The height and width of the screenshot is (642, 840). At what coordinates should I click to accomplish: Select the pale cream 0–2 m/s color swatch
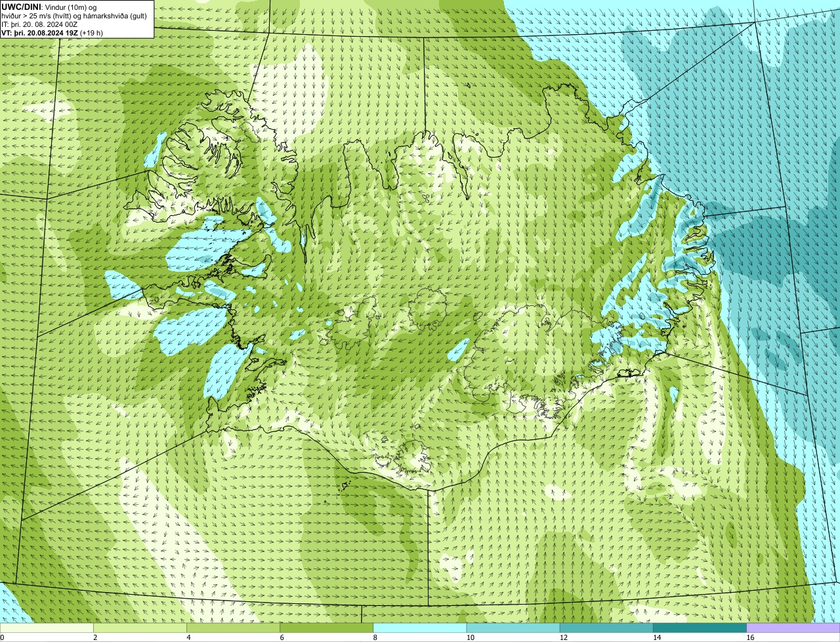(x=47, y=628)
